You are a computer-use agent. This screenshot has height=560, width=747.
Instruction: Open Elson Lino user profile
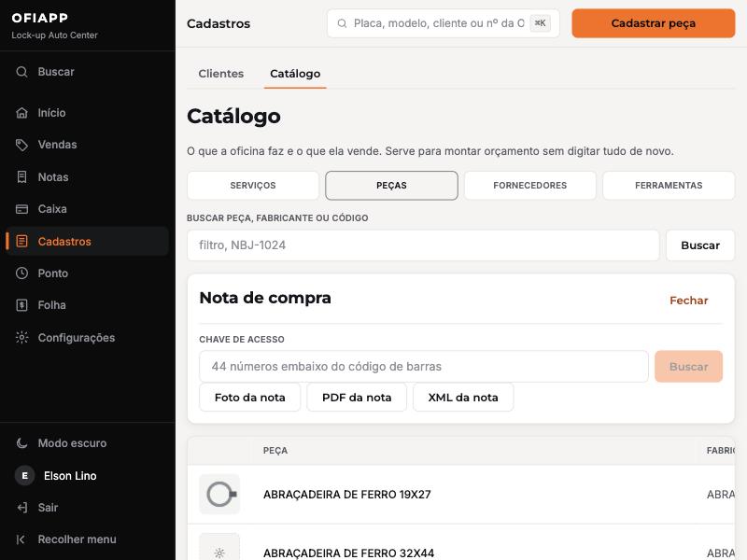87,476
